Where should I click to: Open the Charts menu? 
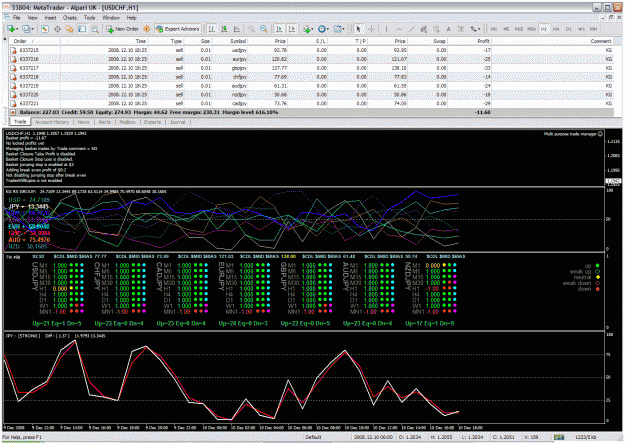(70, 18)
